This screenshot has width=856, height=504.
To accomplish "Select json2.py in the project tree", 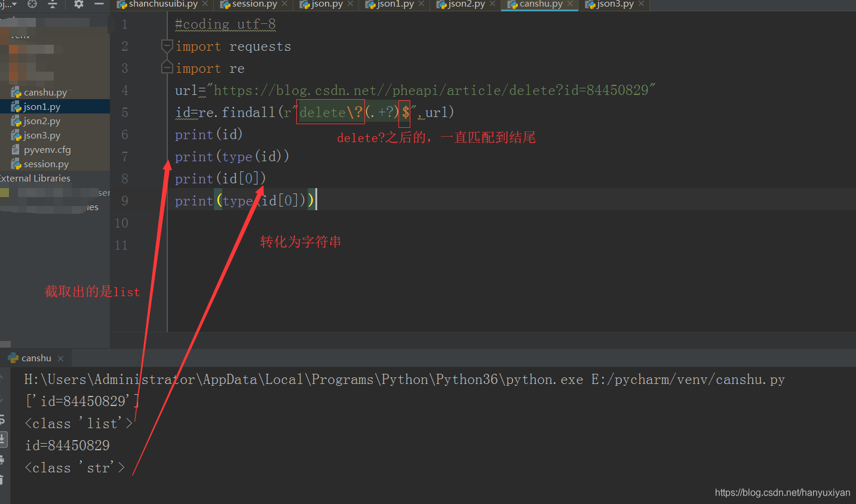I will tap(42, 121).
